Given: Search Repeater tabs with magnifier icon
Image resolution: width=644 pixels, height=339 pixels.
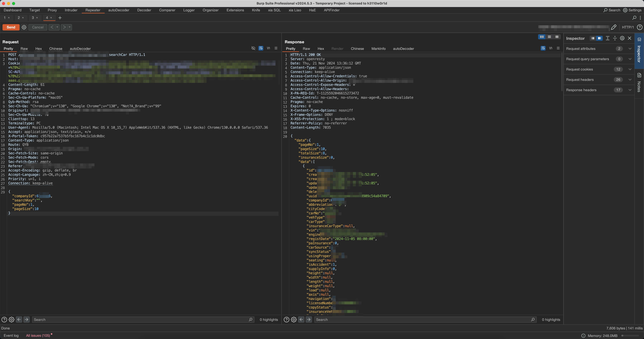Looking at the screenshot, I should [634, 18].
